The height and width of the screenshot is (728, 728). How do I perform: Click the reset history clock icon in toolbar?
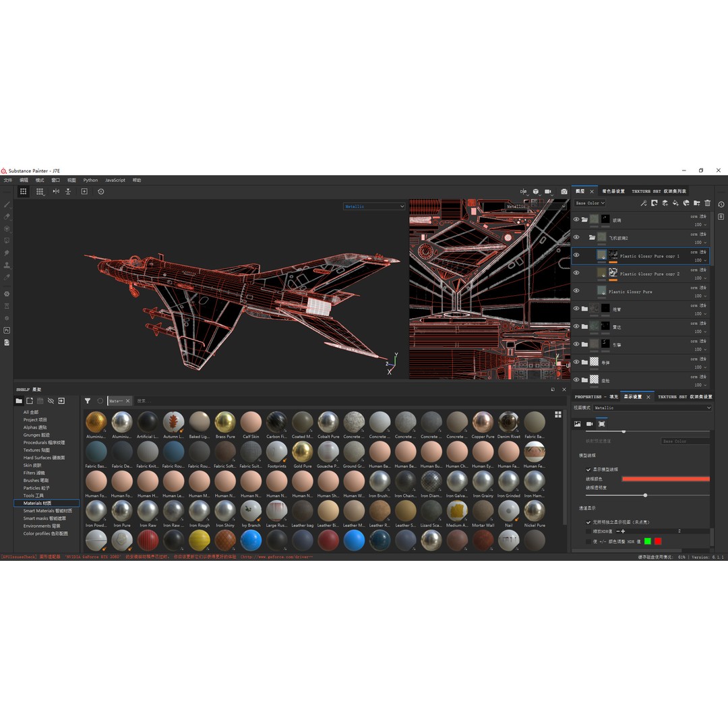[100, 191]
